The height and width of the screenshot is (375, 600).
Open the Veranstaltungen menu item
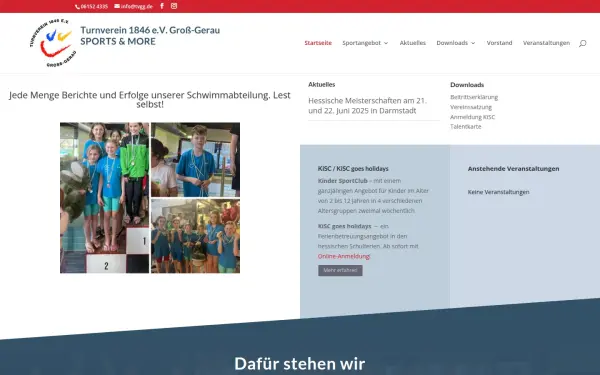(546, 43)
